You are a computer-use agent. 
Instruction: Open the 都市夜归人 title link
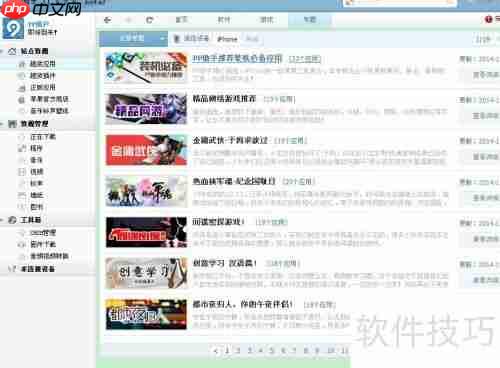pyautogui.click(x=243, y=304)
